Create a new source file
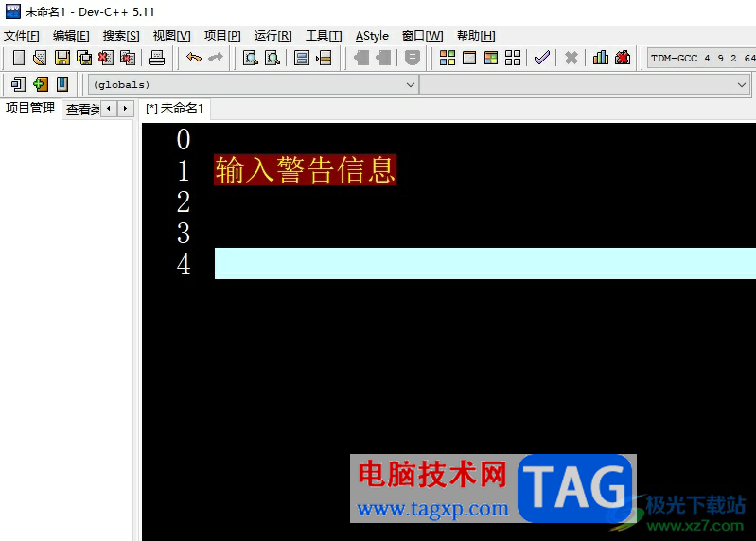The width and height of the screenshot is (756, 541). coord(18,58)
